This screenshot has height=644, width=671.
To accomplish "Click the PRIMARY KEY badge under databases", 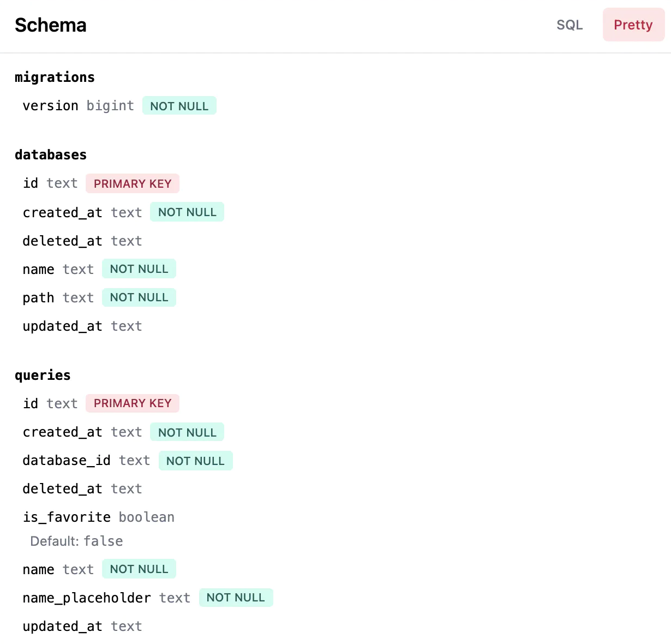I will [133, 183].
